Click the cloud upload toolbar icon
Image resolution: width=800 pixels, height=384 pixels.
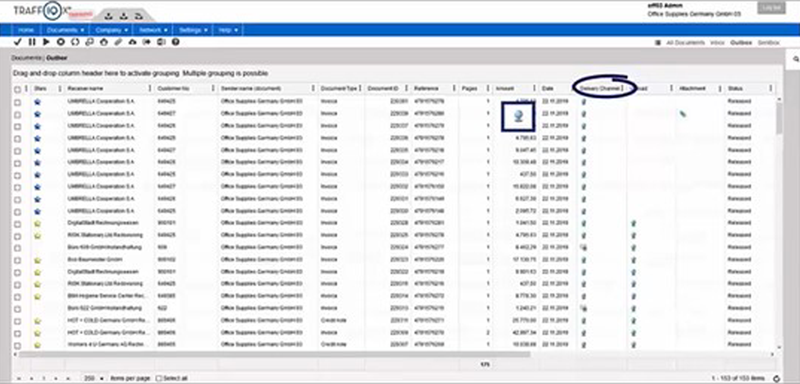(133, 42)
